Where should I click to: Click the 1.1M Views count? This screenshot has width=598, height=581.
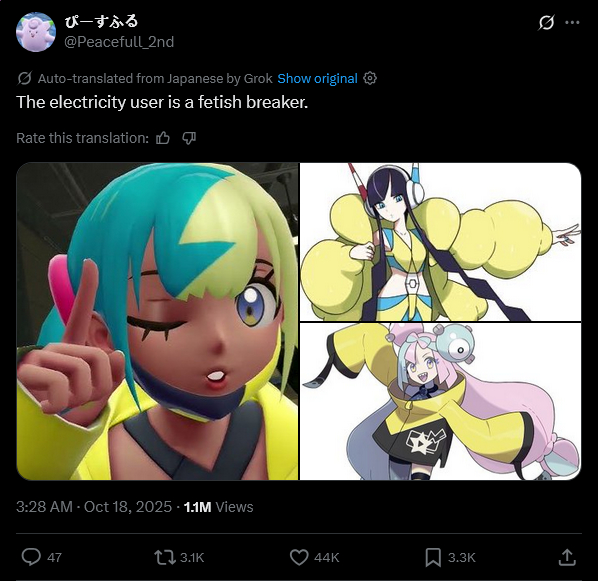point(218,507)
